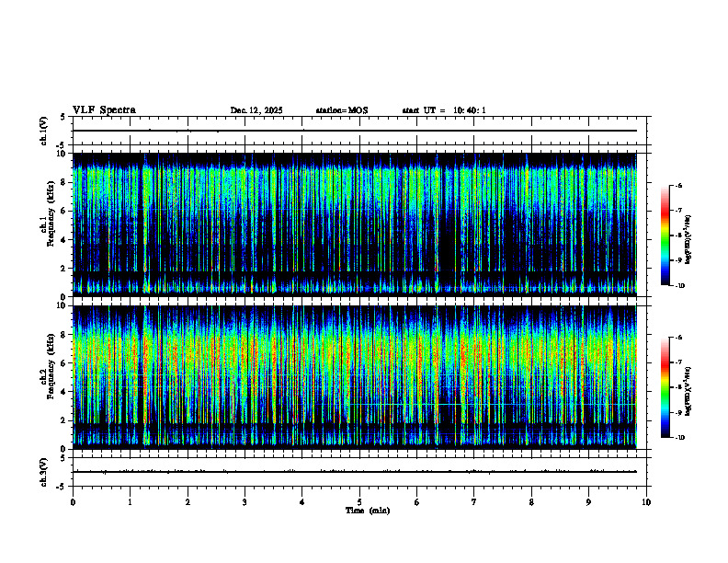
Task: Click the ch.1 spectrogram plot
Action: (x=355, y=224)
